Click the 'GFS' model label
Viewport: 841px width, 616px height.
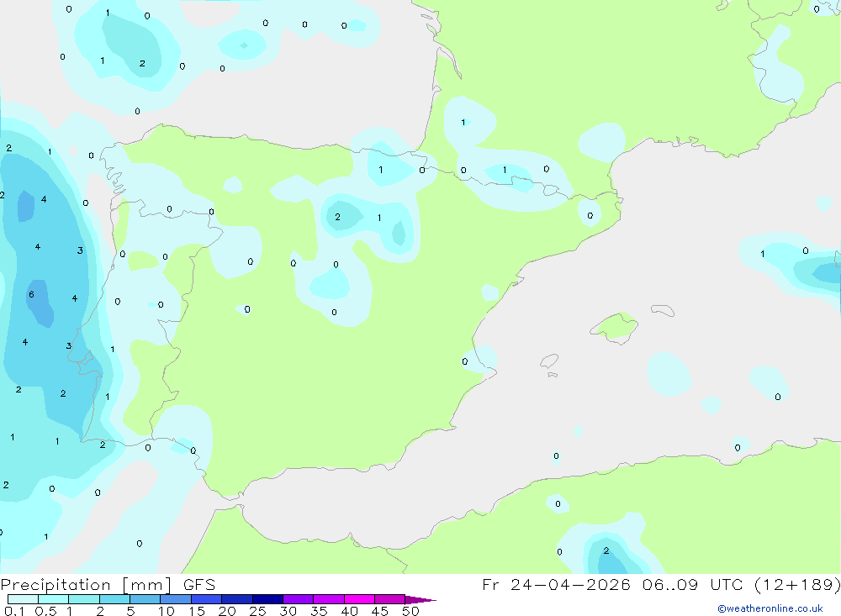199,585
